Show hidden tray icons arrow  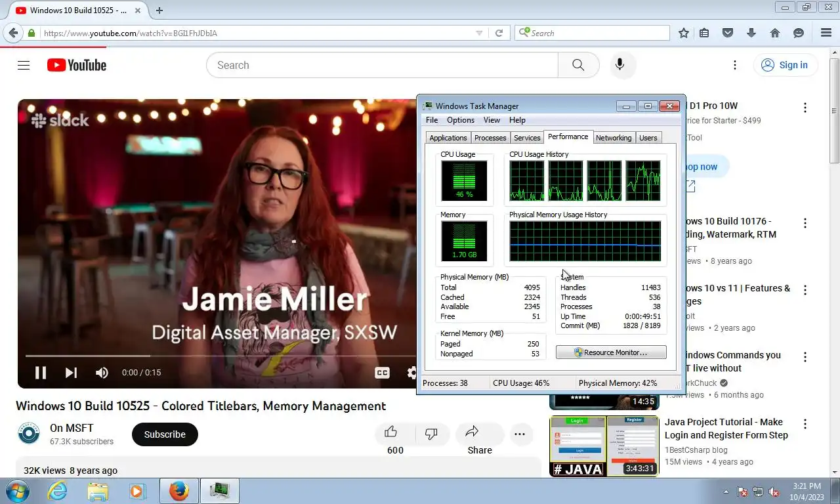tap(726, 492)
